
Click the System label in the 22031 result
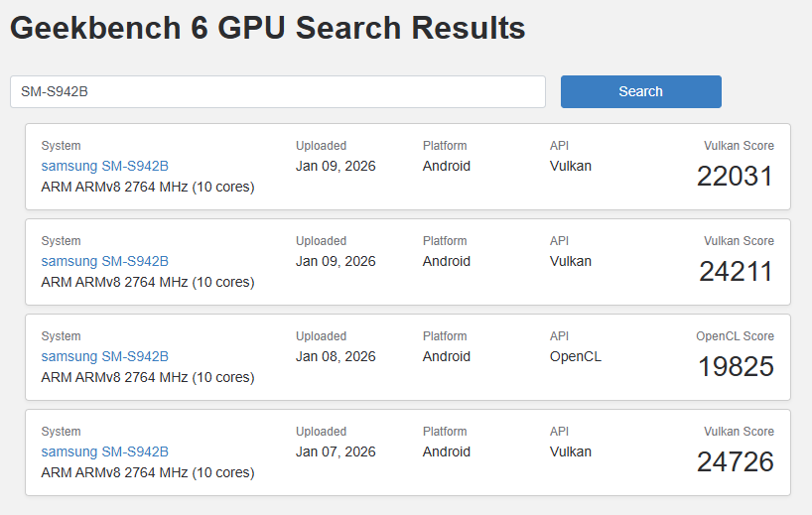(61, 146)
